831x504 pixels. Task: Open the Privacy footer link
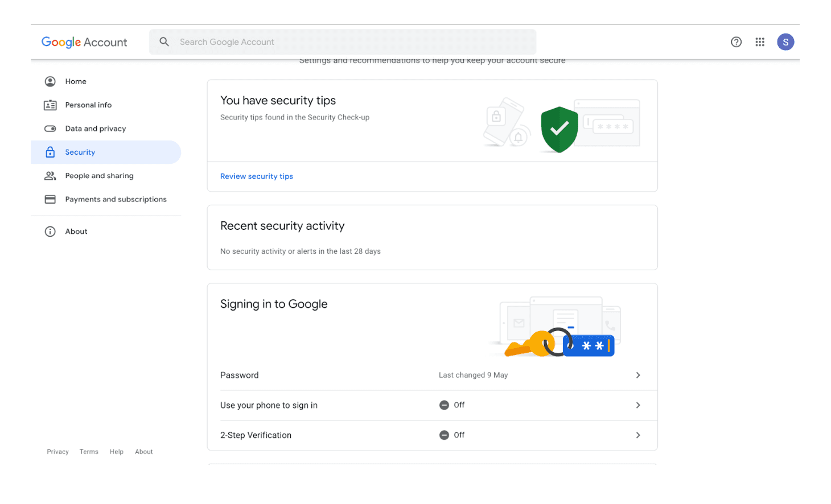[57, 452]
